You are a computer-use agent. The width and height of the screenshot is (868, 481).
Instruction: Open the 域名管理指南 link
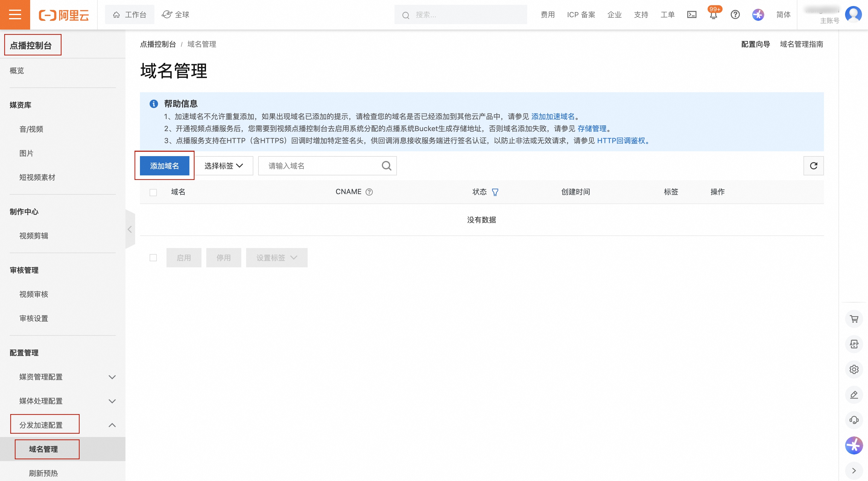(x=801, y=44)
